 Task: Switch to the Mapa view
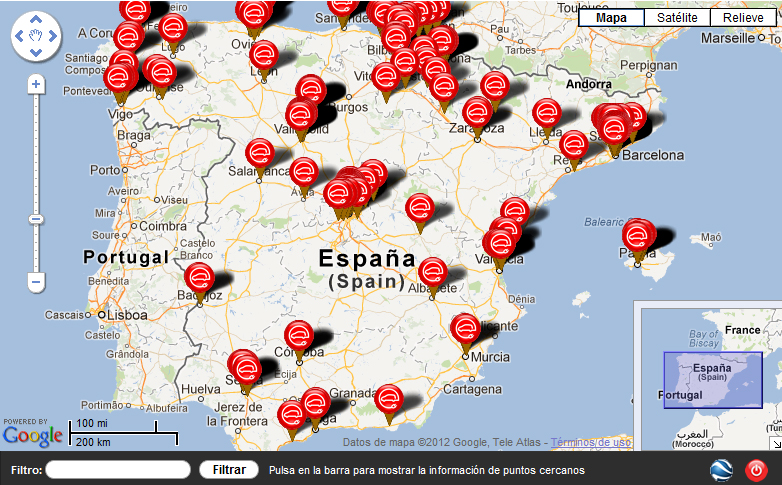(x=611, y=18)
